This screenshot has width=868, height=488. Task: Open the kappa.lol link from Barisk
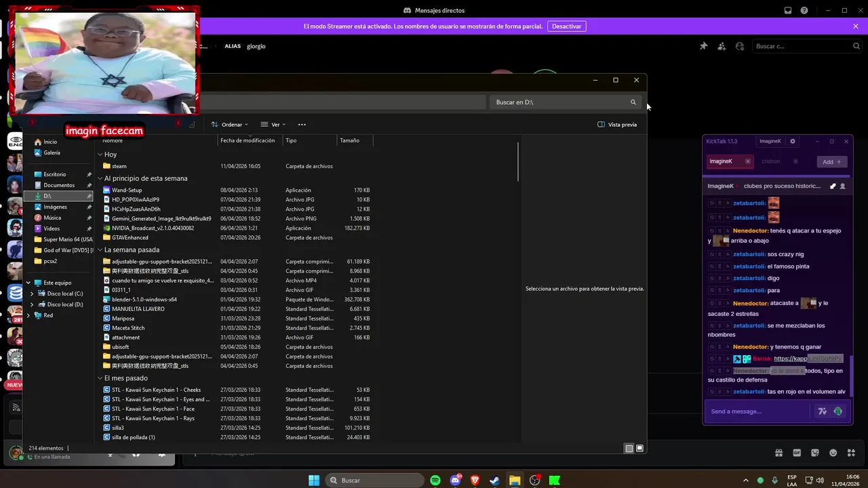[x=808, y=359]
